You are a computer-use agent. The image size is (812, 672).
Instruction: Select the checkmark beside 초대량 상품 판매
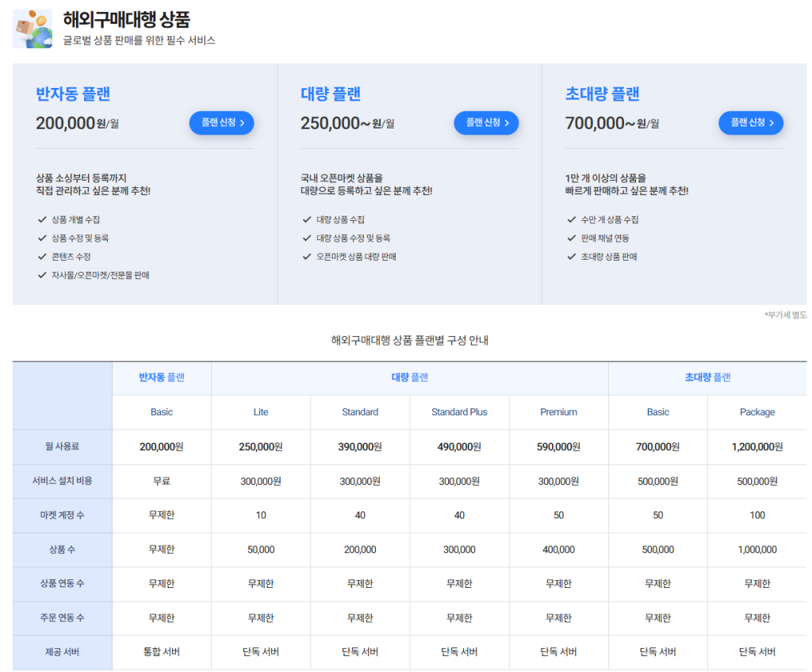click(572, 257)
